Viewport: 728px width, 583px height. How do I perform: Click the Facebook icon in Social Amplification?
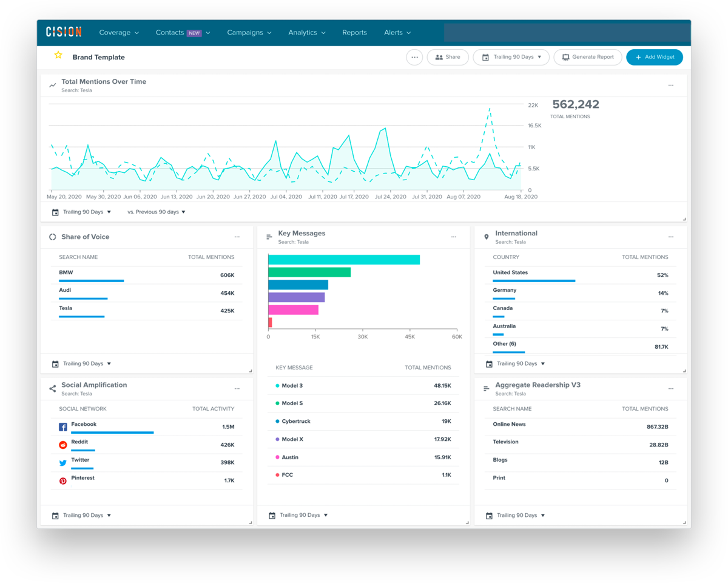click(x=62, y=427)
